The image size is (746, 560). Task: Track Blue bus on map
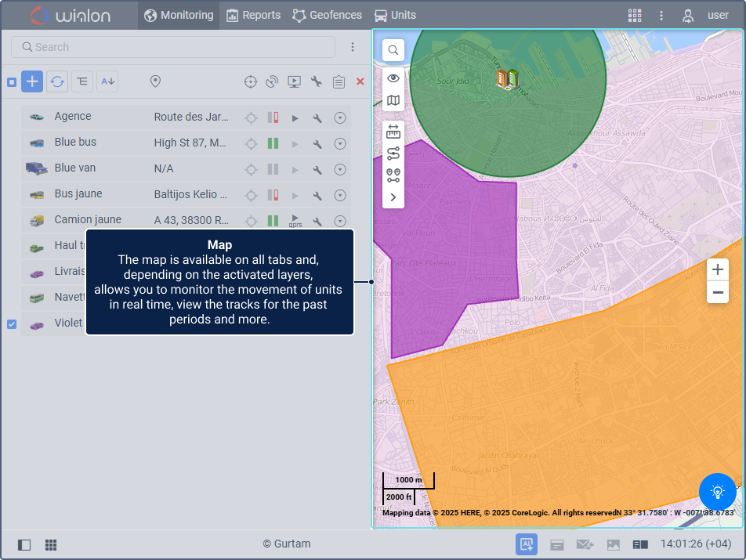coord(252,143)
